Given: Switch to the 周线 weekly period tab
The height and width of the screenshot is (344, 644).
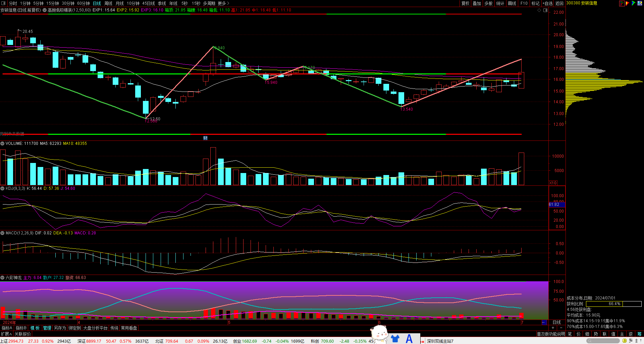Looking at the screenshot, I should click(108, 3).
